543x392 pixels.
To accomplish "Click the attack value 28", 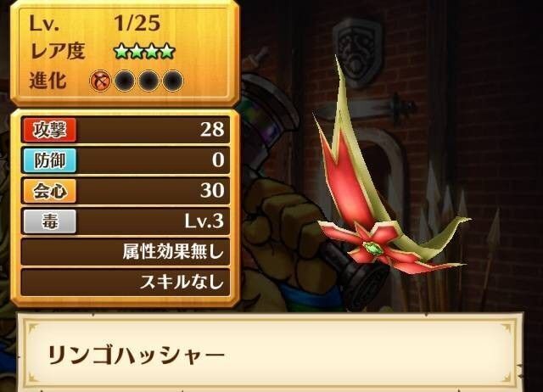I will pyautogui.click(x=212, y=130).
